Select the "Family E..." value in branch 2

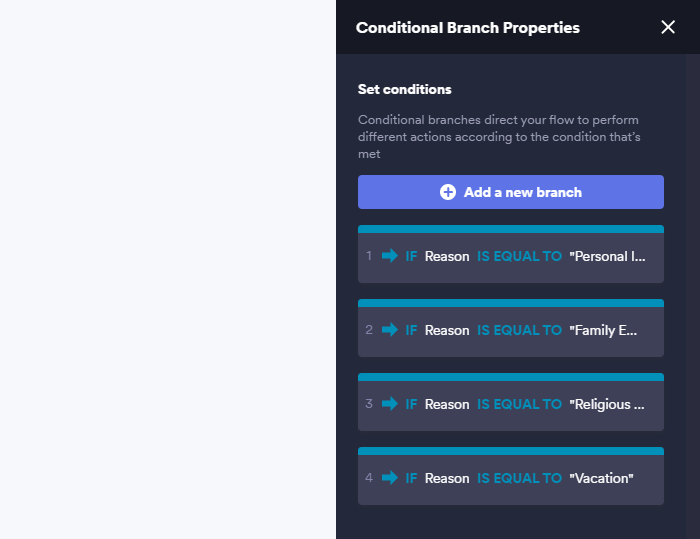(x=603, y=330)
